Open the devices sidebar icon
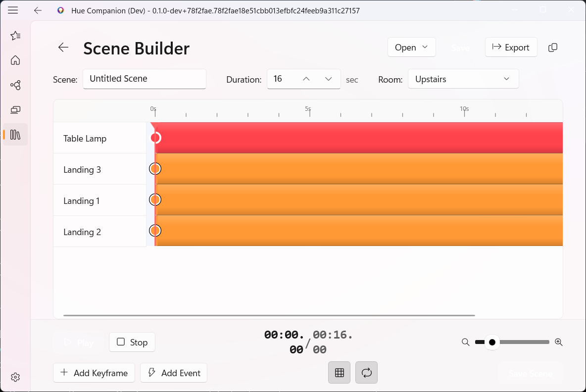The width and height of the screenshot is (586, 392). click(15, 110)
